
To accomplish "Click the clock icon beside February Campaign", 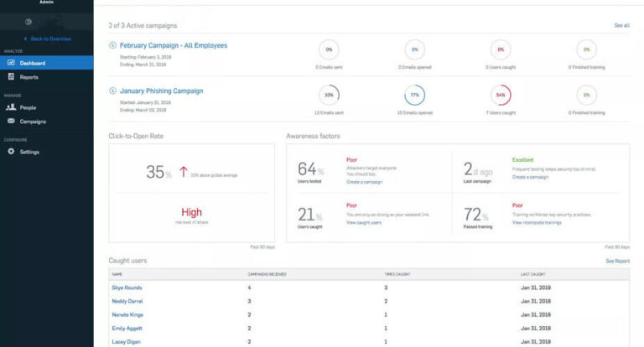I will coord(113,45).
